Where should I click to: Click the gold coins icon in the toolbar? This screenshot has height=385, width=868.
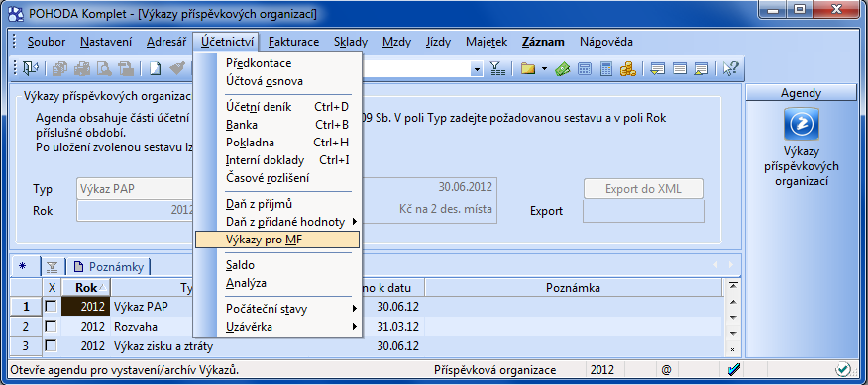click(x=627, y=68)
